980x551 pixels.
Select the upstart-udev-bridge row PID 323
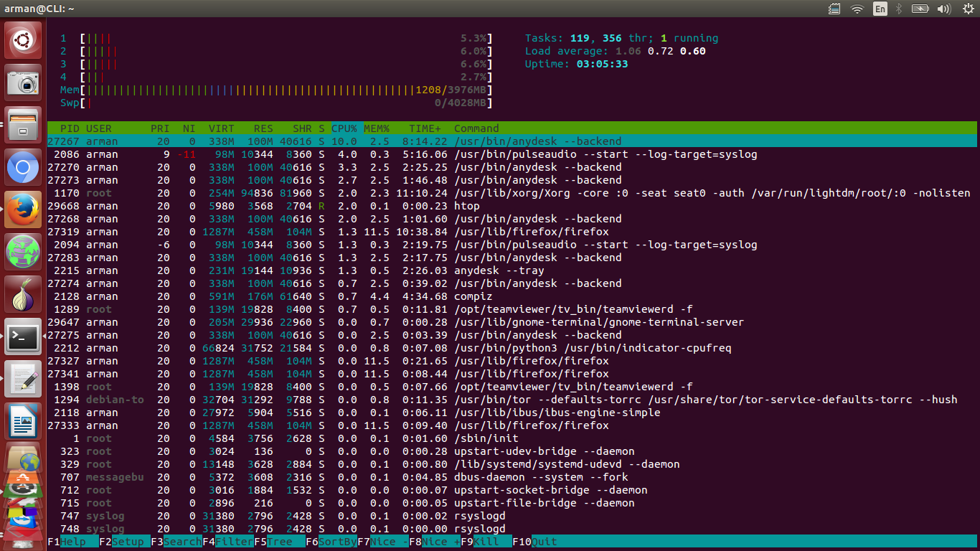point(512,451)
